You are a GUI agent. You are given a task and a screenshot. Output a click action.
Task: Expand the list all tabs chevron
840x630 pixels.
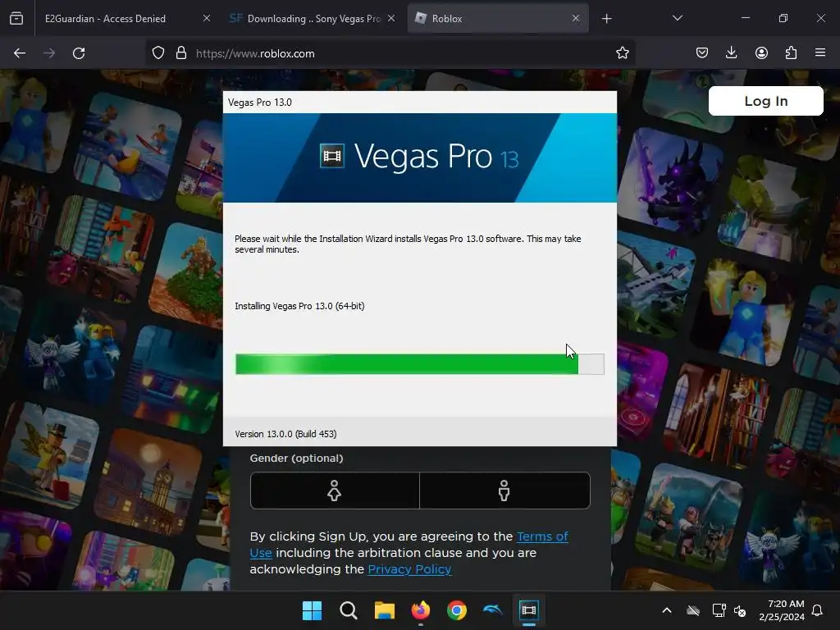pyautogui.click(x=677, y=18)
